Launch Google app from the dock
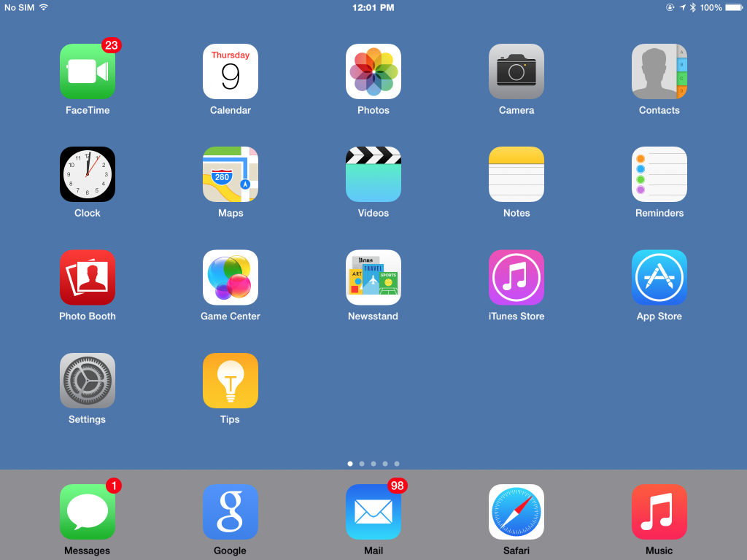This screenshot has width=747, height=560. pos(230,512)
